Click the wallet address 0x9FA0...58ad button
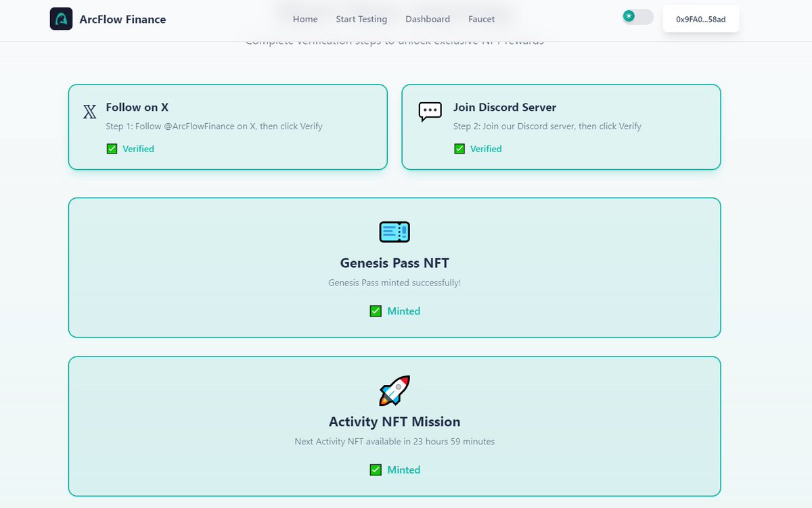Image resolution: width=812 pixels, height=508 pixels. click(701, 19)
